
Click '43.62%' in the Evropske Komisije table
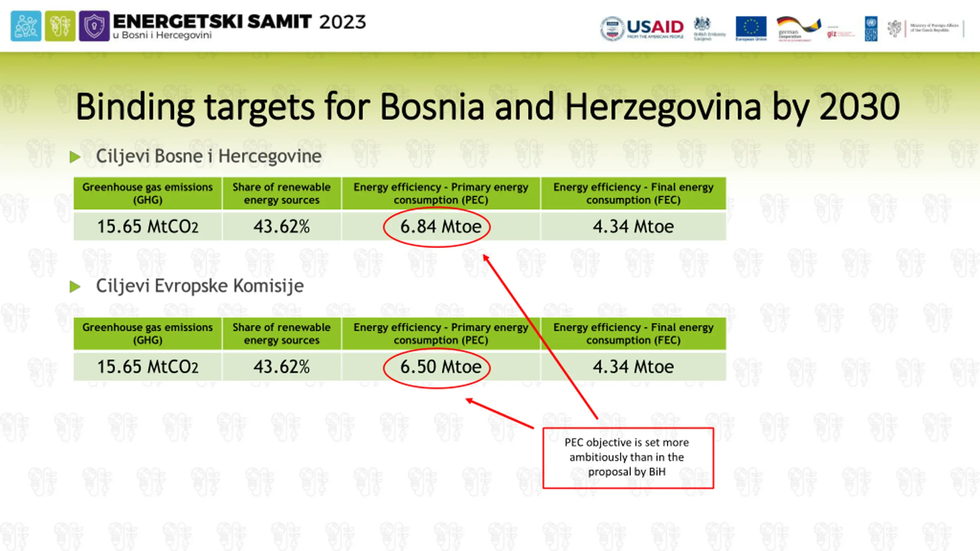coord(281,367)
